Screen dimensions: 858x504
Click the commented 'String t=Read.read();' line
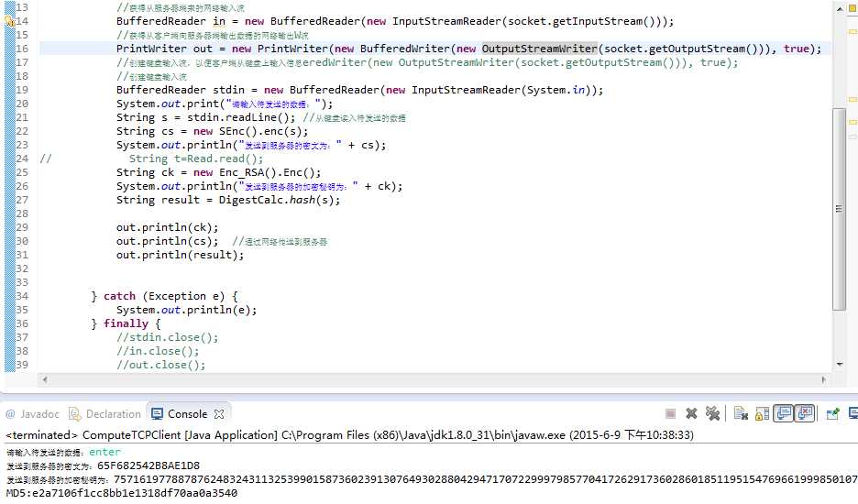196,159
